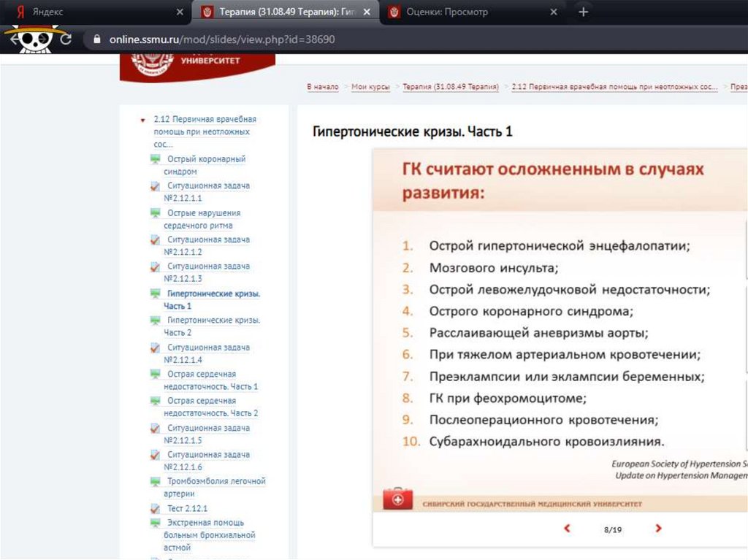This screenshot has height=560, width=748.
Task: Open a new browser tab
Action: [x=583, y=12]
